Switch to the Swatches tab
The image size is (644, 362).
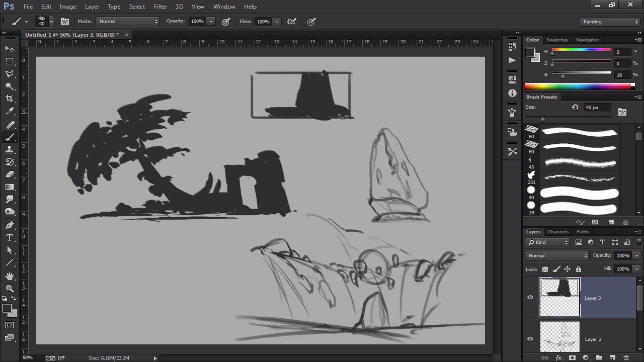(x=557, y=40)
